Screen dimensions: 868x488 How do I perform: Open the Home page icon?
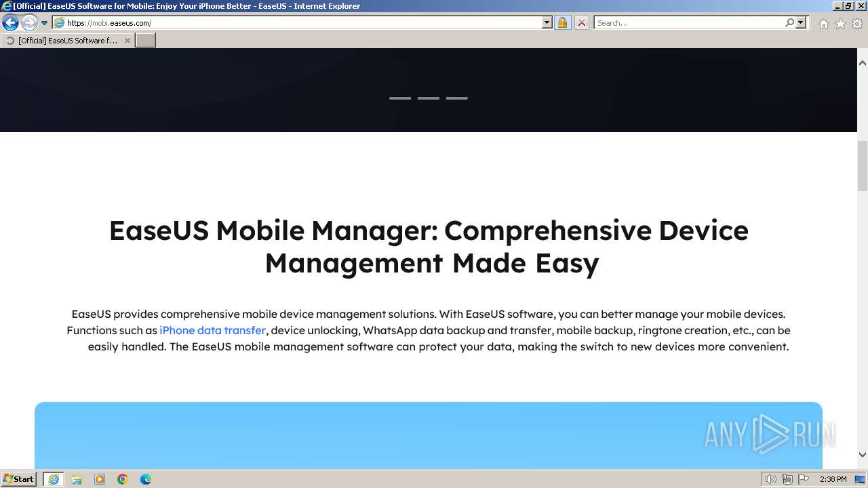[x=823, y=24]
